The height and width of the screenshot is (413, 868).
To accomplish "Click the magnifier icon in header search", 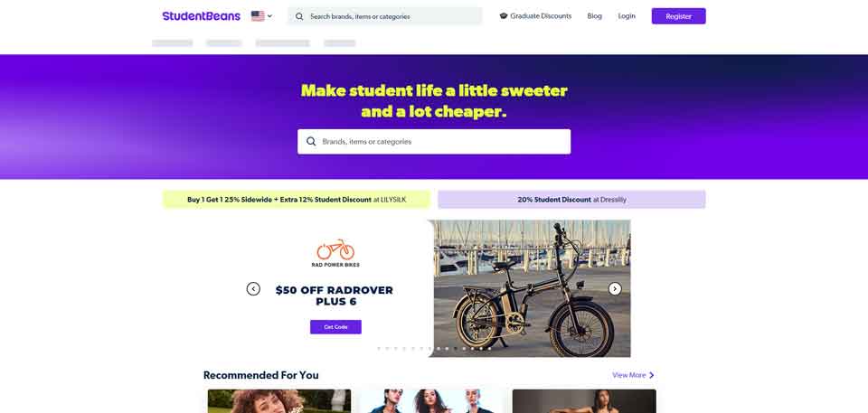I will pos(299,16).
